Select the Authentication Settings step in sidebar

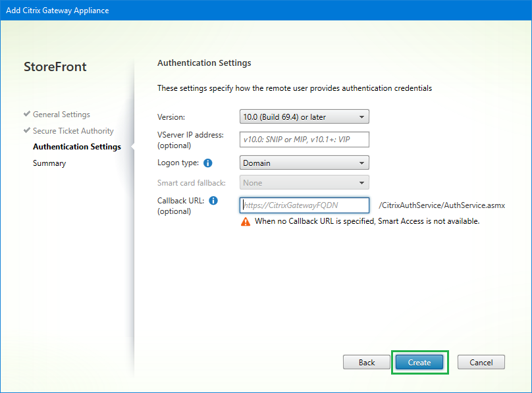(77, 147)
